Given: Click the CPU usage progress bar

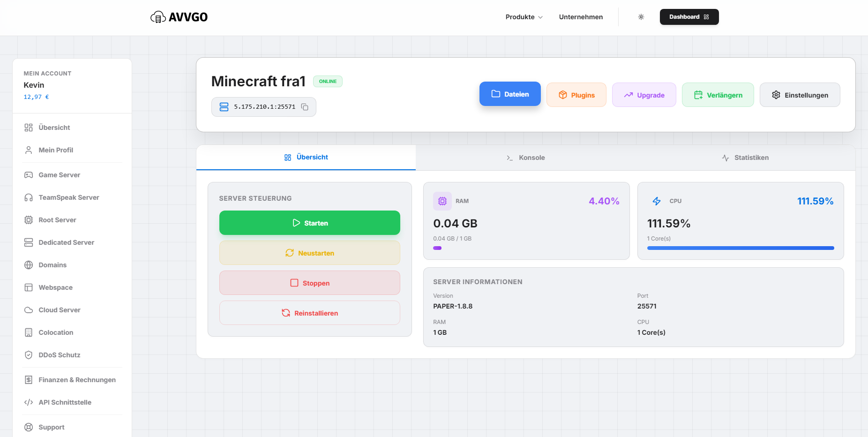Looking at the screenshot, I should coord(740,248).
